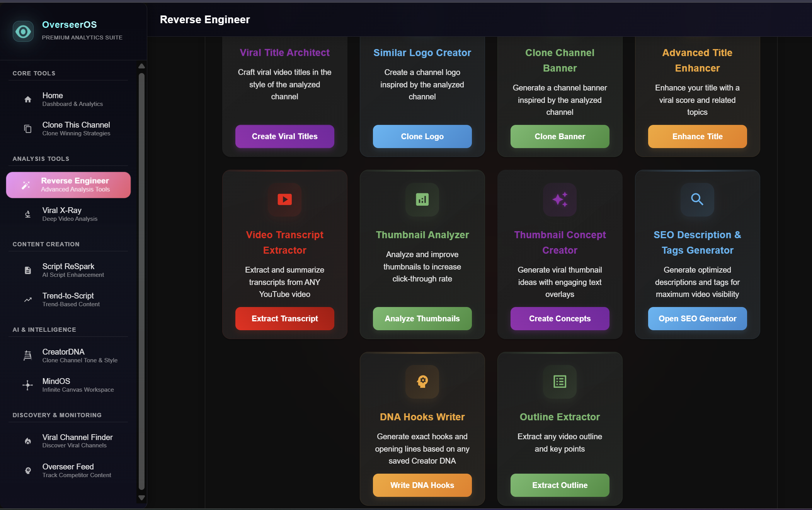Select Overseer Feed sidebar item
Screen dimensions: 812x510
click(68, 471)
